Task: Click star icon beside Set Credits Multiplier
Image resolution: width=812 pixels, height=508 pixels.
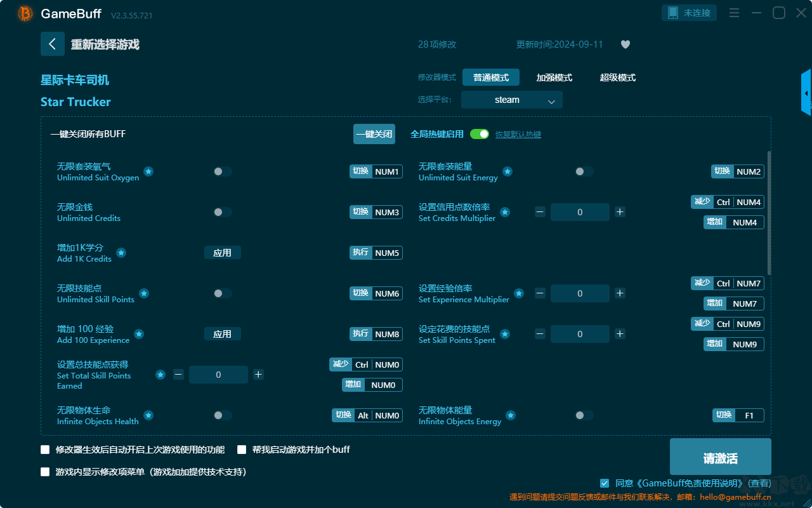Action: coord(504,212)
